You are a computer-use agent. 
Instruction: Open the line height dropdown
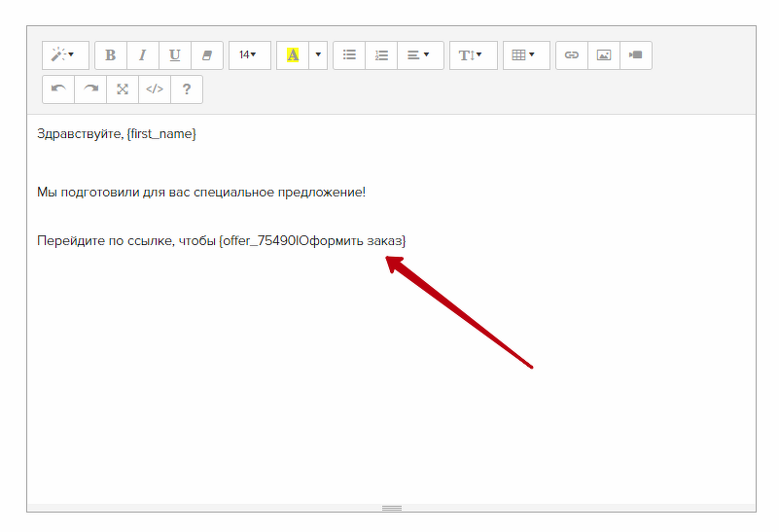pyautogui.click(x=472, y=55)
